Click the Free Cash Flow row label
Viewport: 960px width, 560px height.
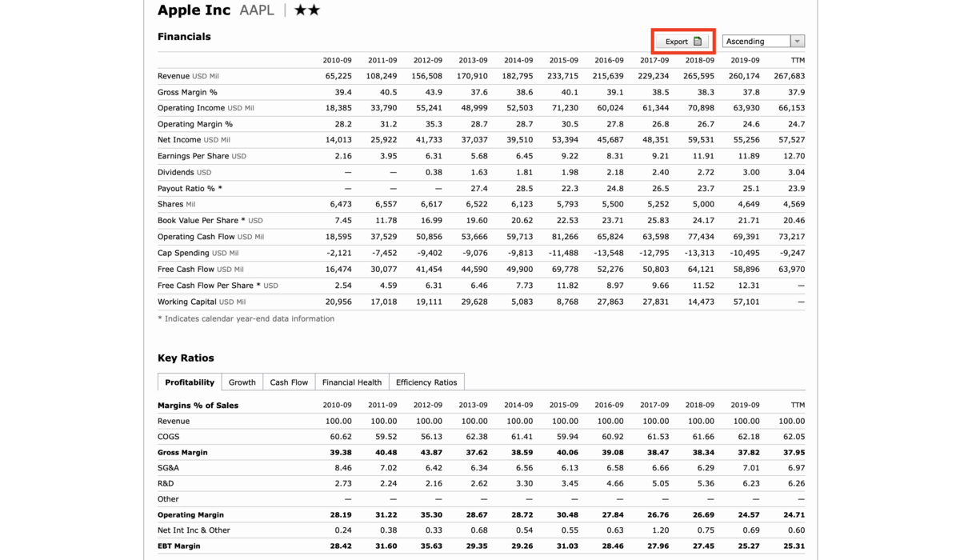pyautogui.click(x=200, y=270)
